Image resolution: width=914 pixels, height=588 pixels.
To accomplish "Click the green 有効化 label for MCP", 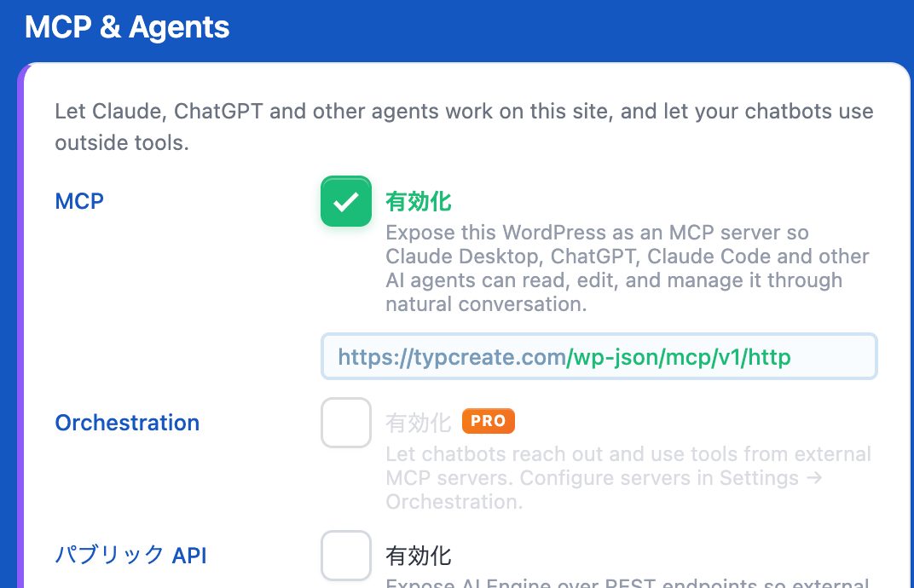I will [x=418, y=202].
